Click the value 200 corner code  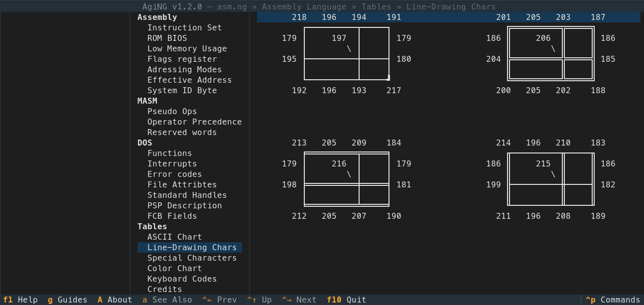click(x=504, y=91)
